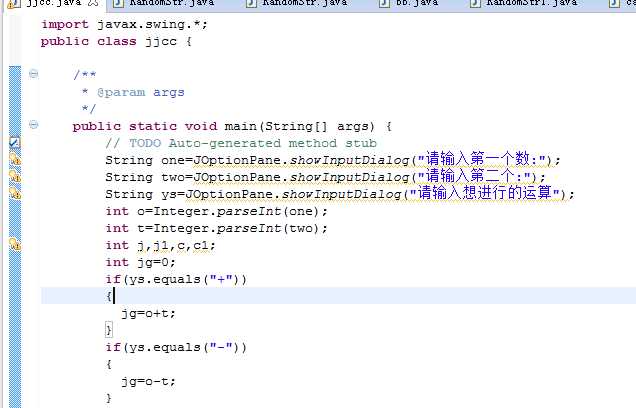Viewport: 636px width, 408px height.
Task: Click the '@param args' comment text
Action: coord(141,92)
